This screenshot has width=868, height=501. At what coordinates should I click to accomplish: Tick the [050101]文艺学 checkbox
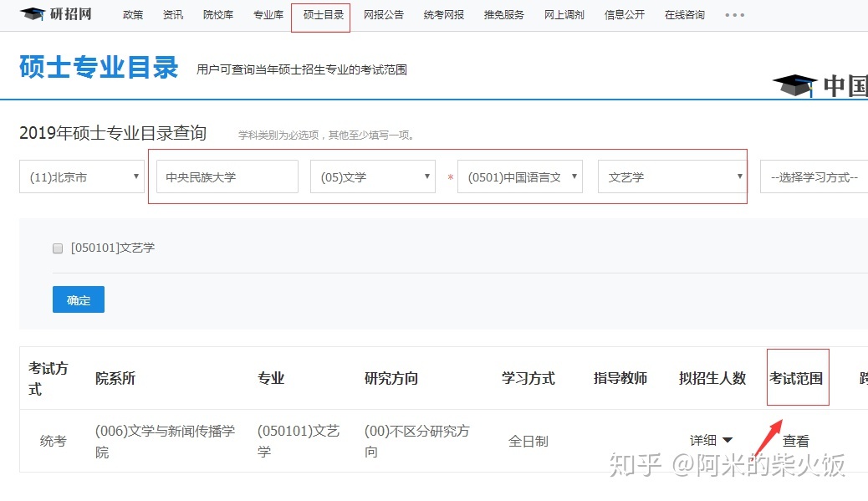pyautogui.click(x=58, y=248)
